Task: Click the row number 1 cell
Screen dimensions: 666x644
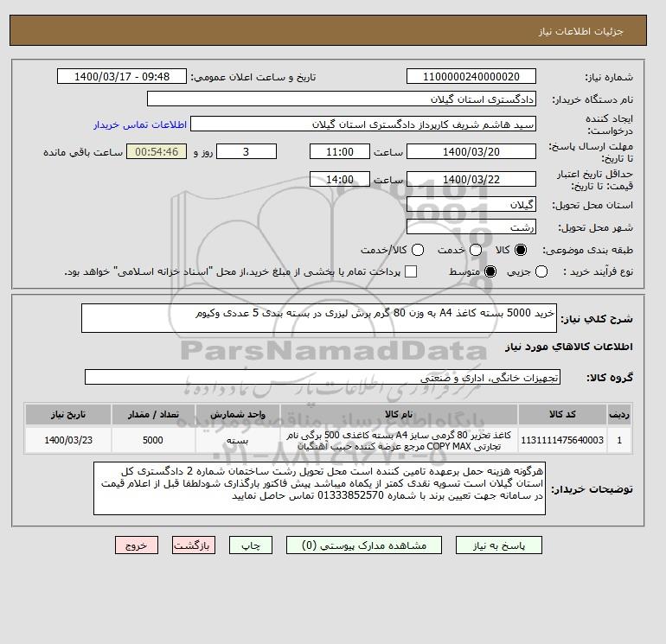Action: coord(618,440)
